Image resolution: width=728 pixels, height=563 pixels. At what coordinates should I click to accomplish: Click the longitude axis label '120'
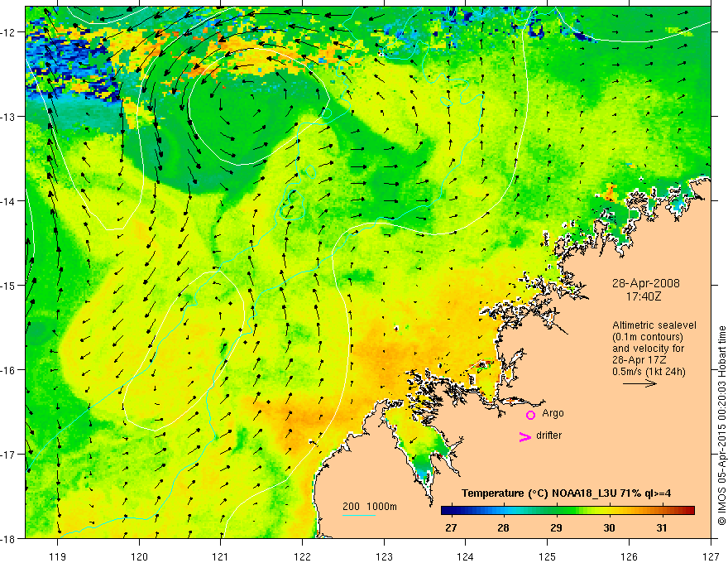(139, 556)
